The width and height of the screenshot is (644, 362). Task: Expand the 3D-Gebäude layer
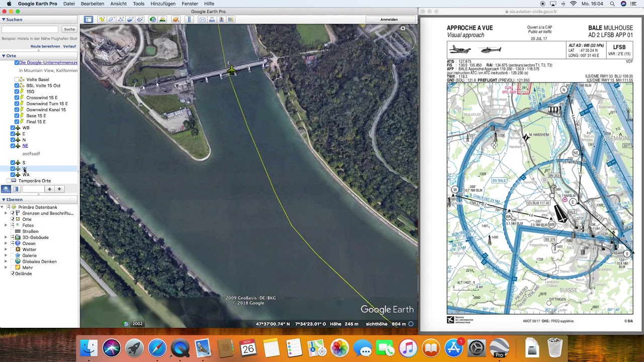(6, 237)
